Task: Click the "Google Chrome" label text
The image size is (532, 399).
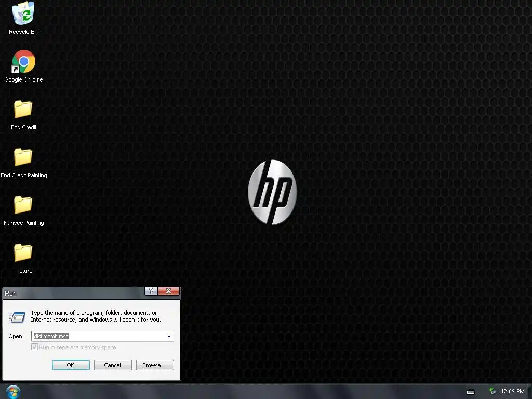Action: pyautogui.click(x=23, y=79)
